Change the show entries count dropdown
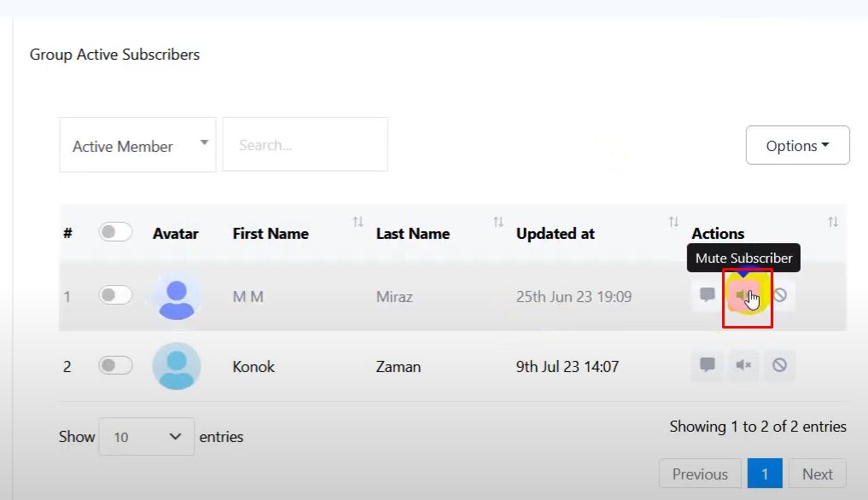This screenshot has width=868, height=500. point(147,437)
